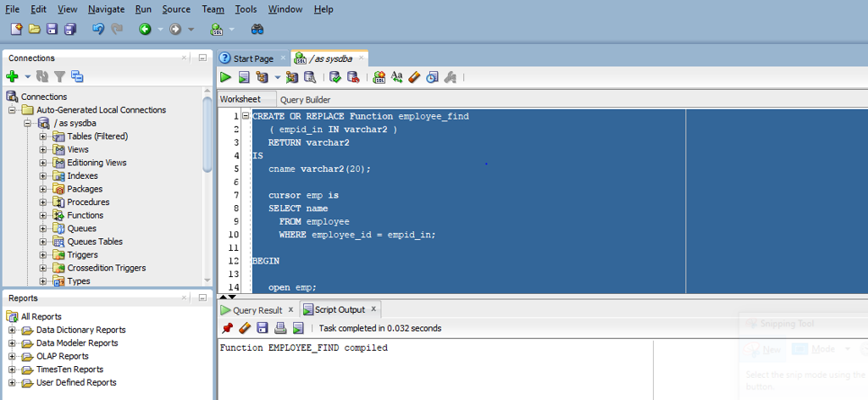Collapse Auto-Generated Local Connections node
The image size is (868, 400).
(12, 109)
